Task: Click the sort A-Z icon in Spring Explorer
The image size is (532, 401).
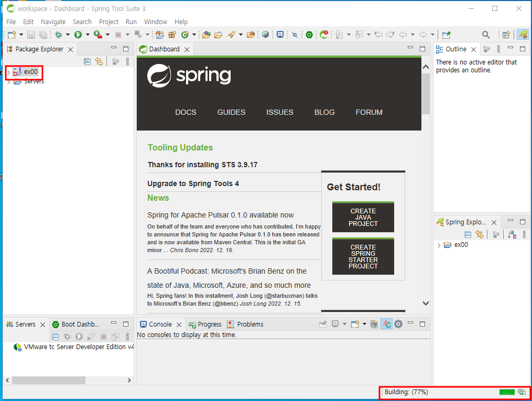Action: click(512, 234)
